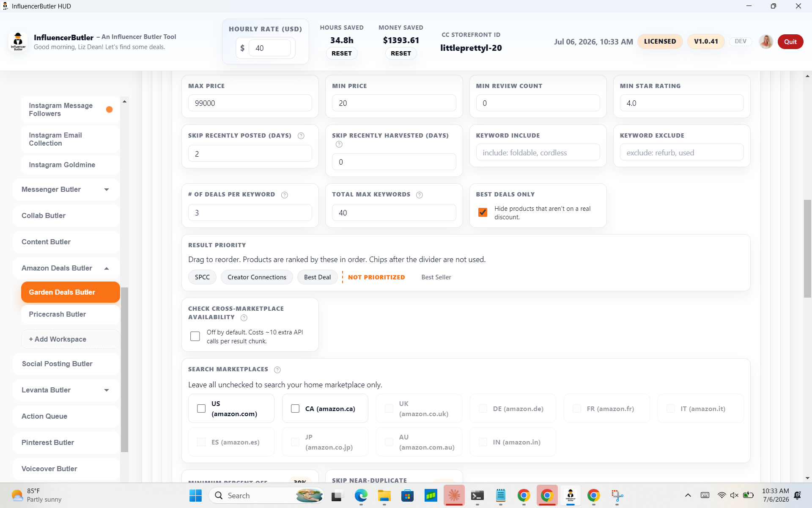Click the LICENSED badge
This screenshot has width=812, height=508.
point(660,41)
